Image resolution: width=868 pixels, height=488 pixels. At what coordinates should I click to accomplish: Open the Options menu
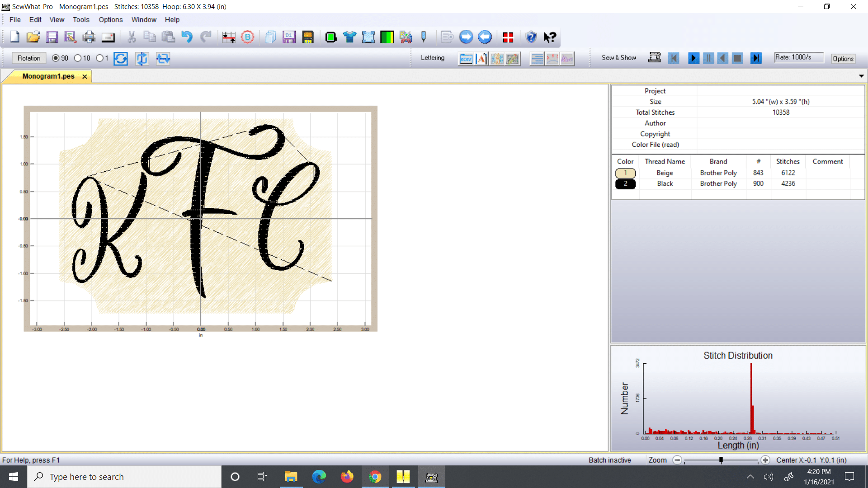[110, 19]
